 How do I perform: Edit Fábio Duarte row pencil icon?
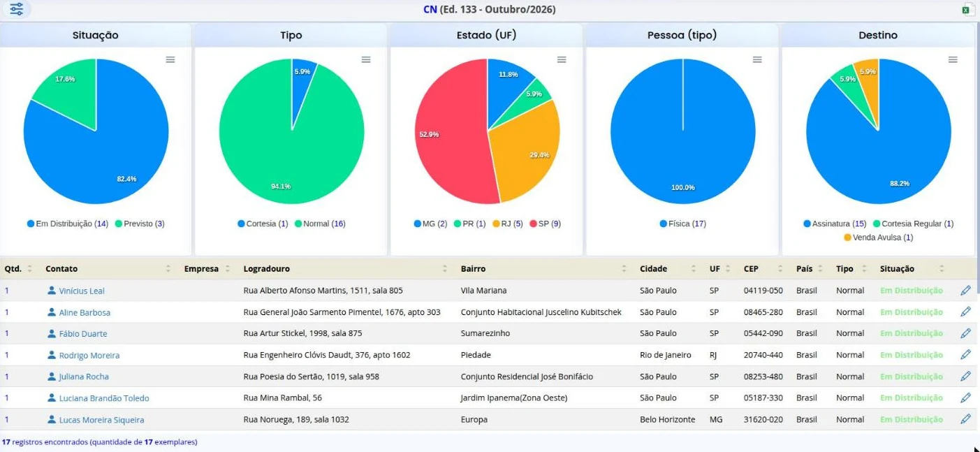(x=966, y=333)
